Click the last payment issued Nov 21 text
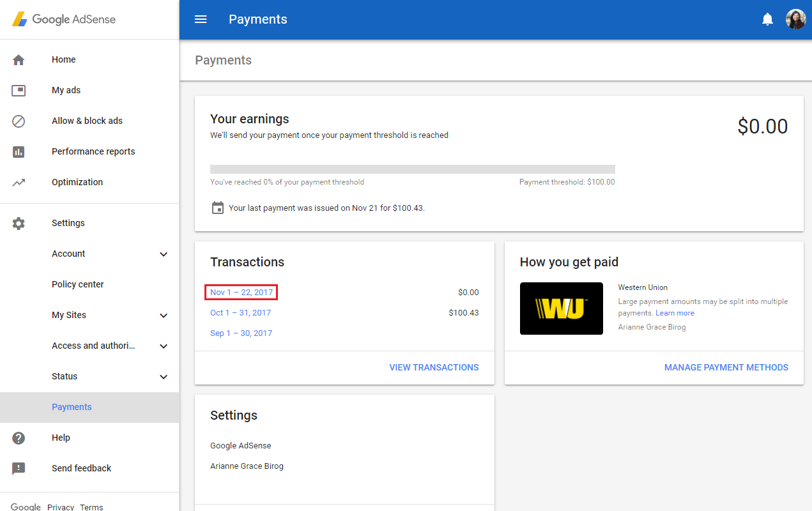This screenshot has height=511, width=812. (x=326, y=208)
